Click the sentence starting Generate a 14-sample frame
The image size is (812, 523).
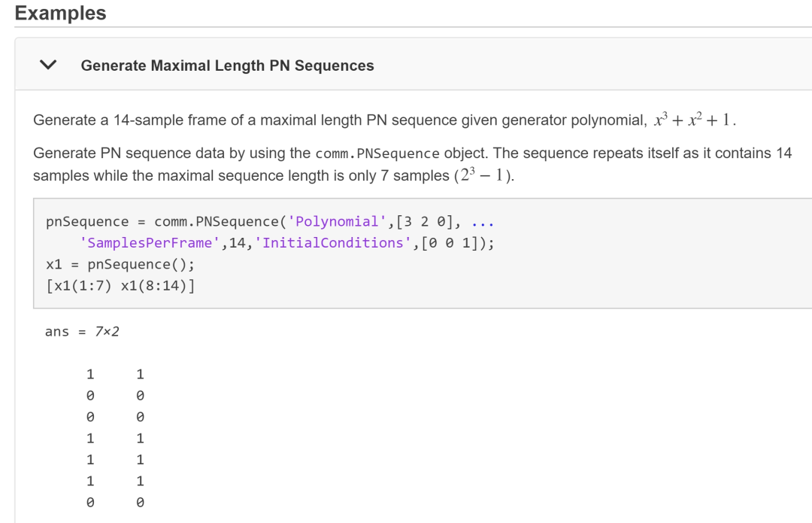point(385,120)
